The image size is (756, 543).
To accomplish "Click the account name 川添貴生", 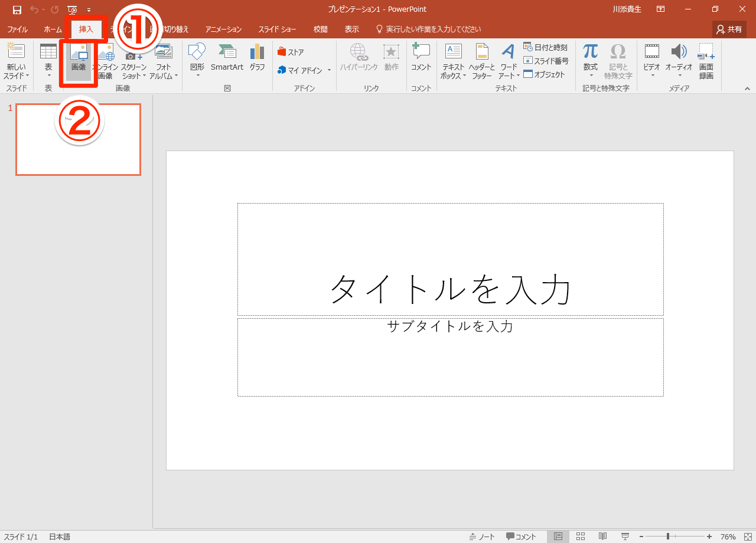I will pyautogui.click(x=627, y=9).
